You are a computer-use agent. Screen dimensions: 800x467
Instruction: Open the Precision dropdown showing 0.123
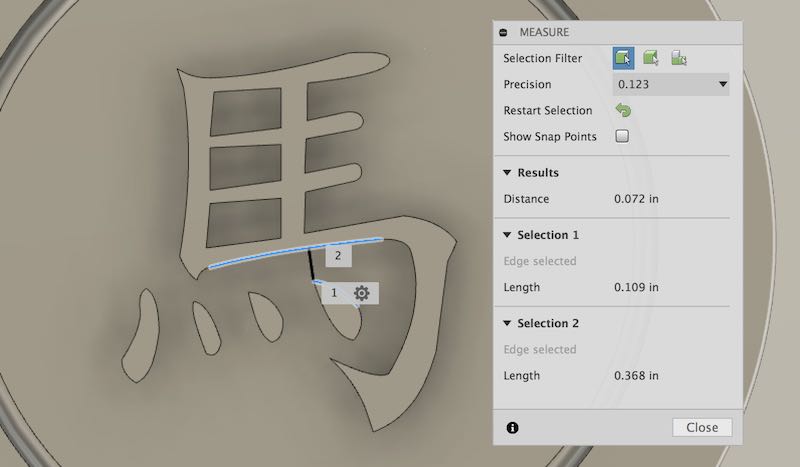(670, 84)
